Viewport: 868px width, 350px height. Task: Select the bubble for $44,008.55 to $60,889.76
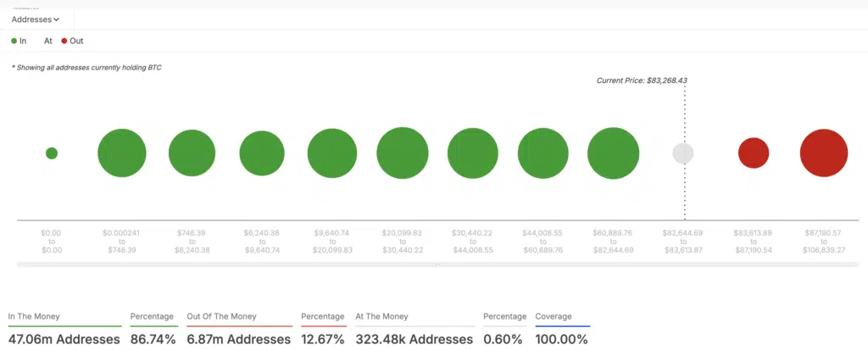point(542,153)
